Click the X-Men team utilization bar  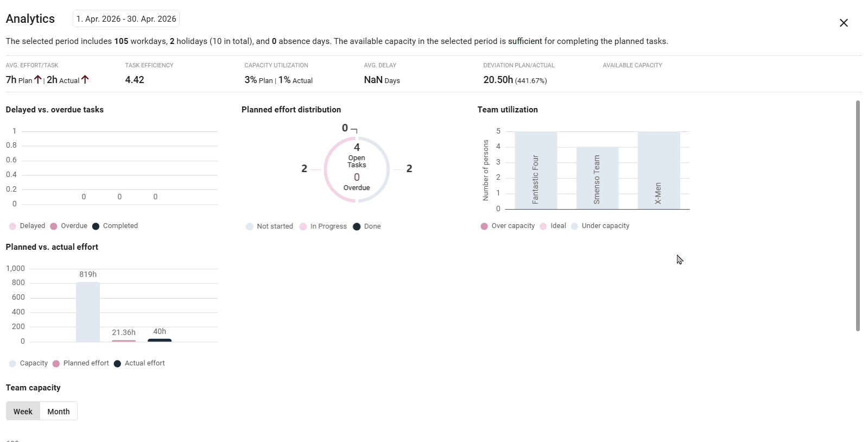coord(658,171)
